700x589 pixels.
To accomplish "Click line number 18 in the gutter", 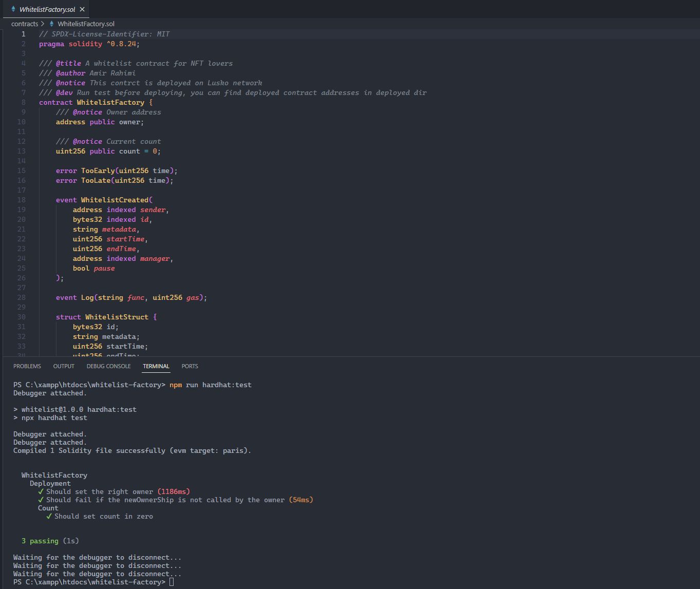I will click(x=21, y=200).
